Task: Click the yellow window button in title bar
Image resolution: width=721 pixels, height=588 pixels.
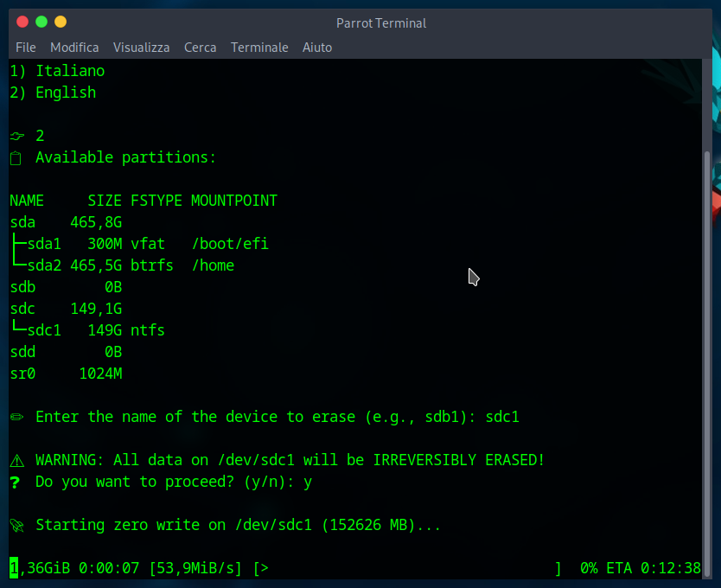Action: [60, 22]
